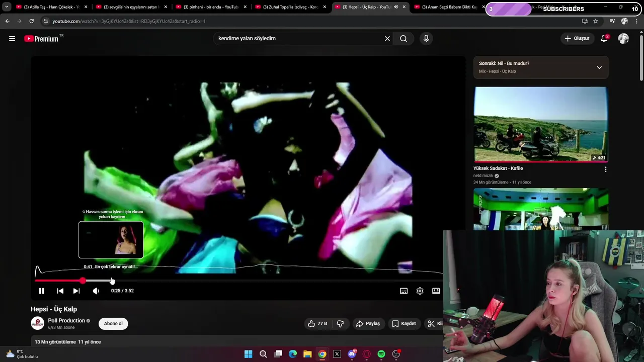Seek on the red video progress bar

[x=238, y=281]
